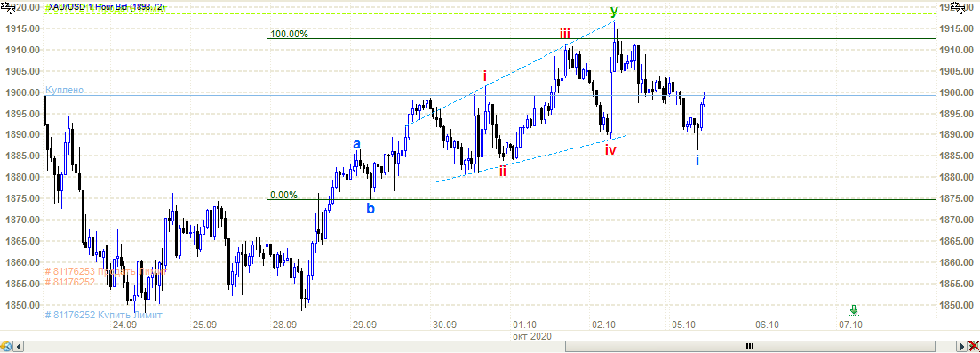Click the blue wave label i near 05.10

pyautogui.click(x=697, y=160)
